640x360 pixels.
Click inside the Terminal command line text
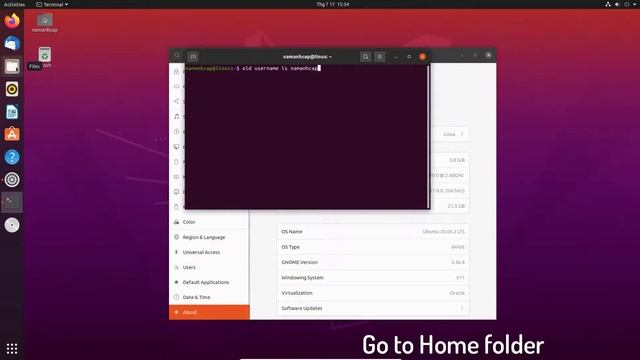click(x=280, y=68)
